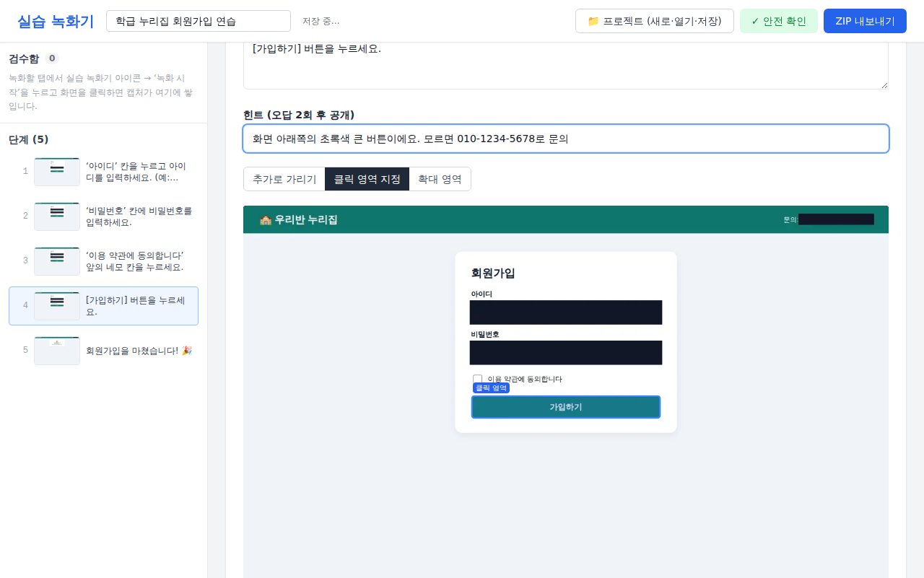
Task: Edit the project name field 학급 누리집 회원가입 연습
Action: [x=199, y=21]
